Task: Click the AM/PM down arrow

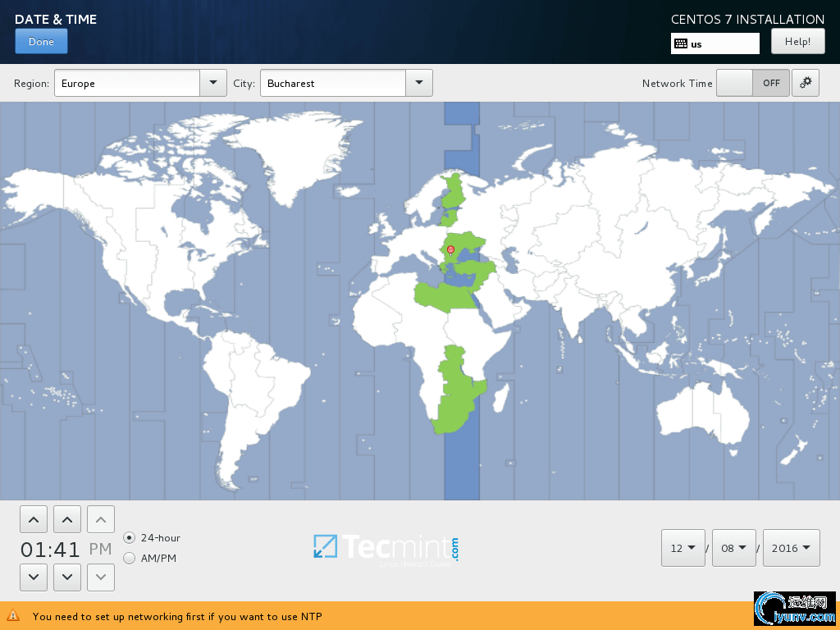Action: (x=101, y=577)
